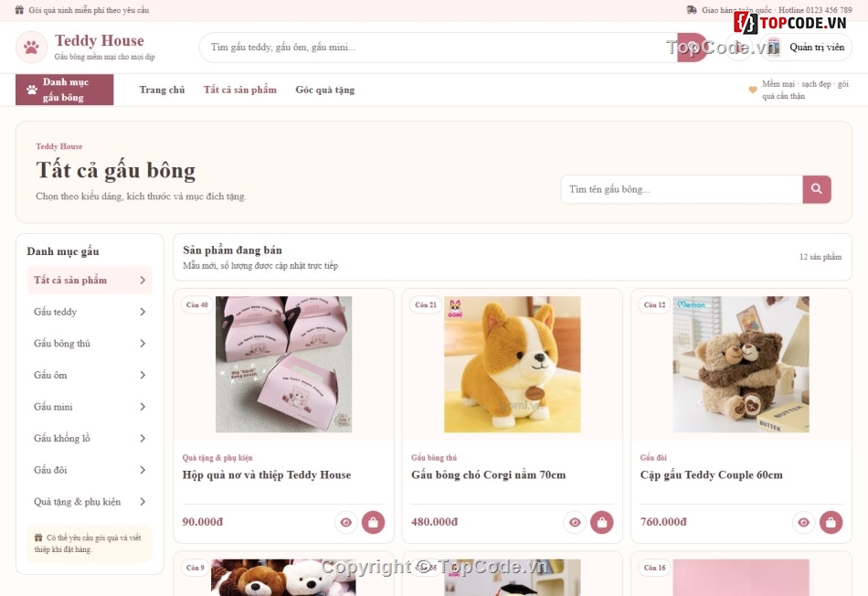View details eye icon for Teddy Couple 60cm
This screenshot has width=868, height=596.
click(804, 522)
